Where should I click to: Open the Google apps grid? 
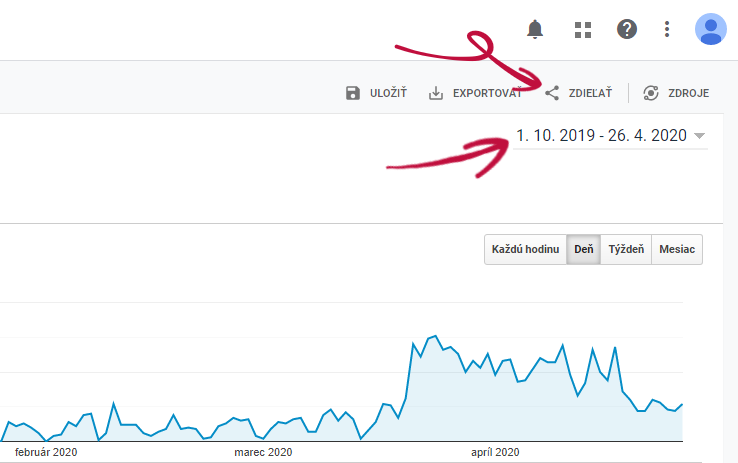click(583, 30)
